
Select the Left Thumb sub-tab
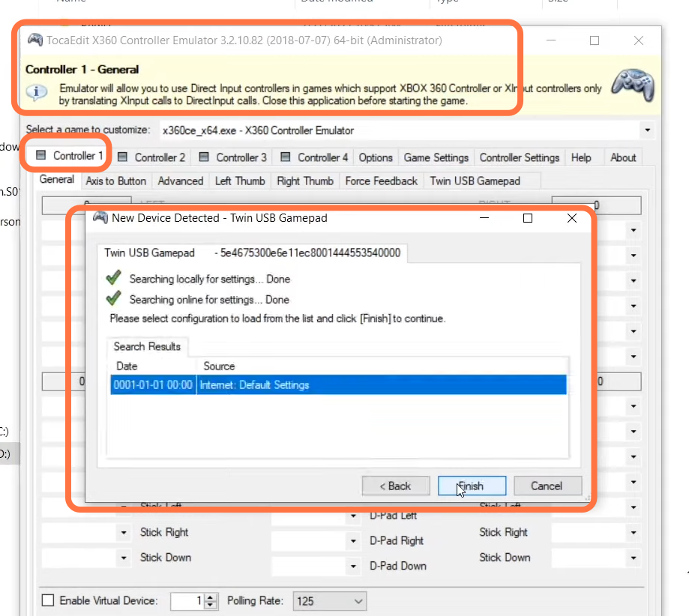(240, 181)
